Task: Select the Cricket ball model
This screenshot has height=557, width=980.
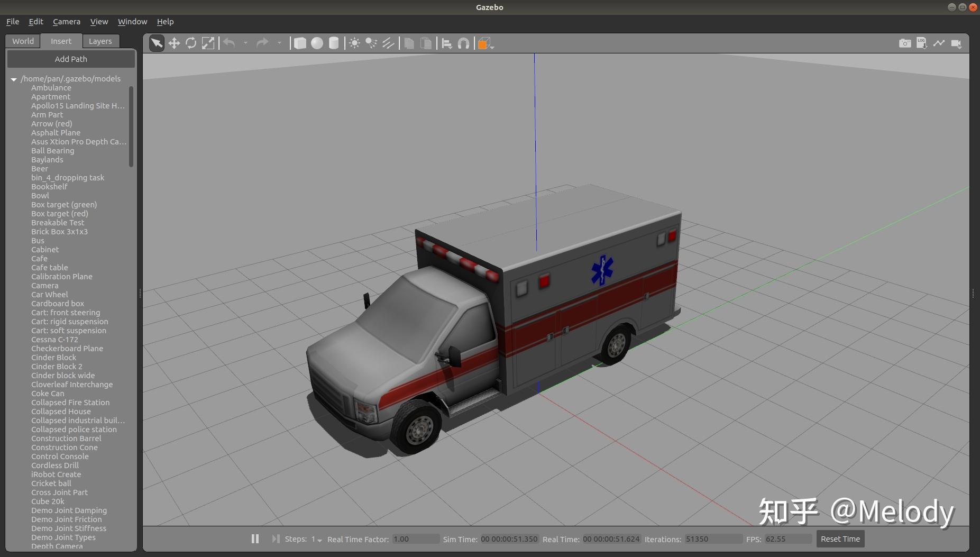Action: click(51, 483)
